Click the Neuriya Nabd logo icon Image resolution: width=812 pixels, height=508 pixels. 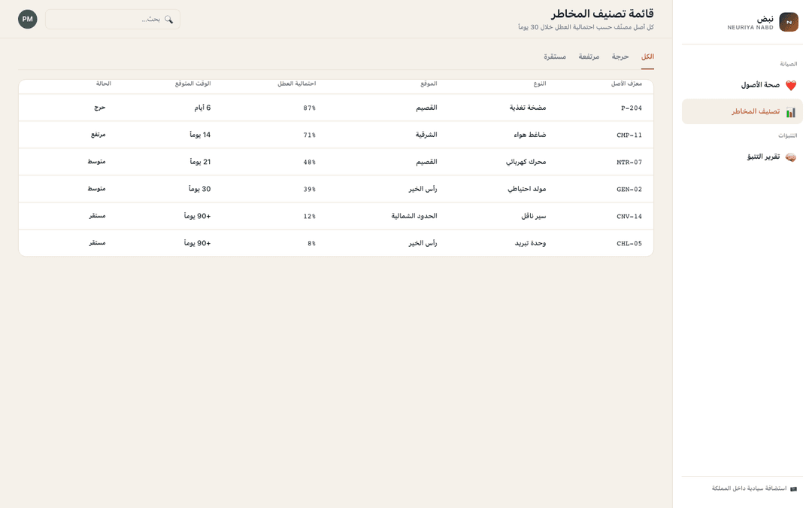coord(788,23)
